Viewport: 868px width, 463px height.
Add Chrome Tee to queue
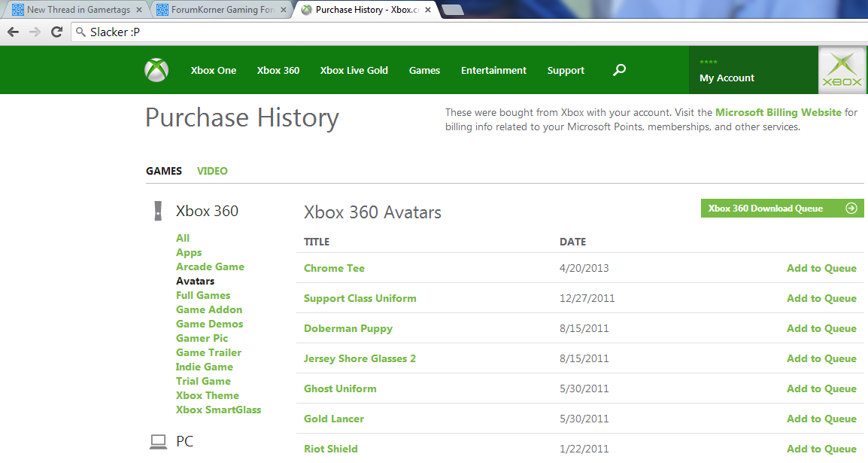tap(821, 268)
